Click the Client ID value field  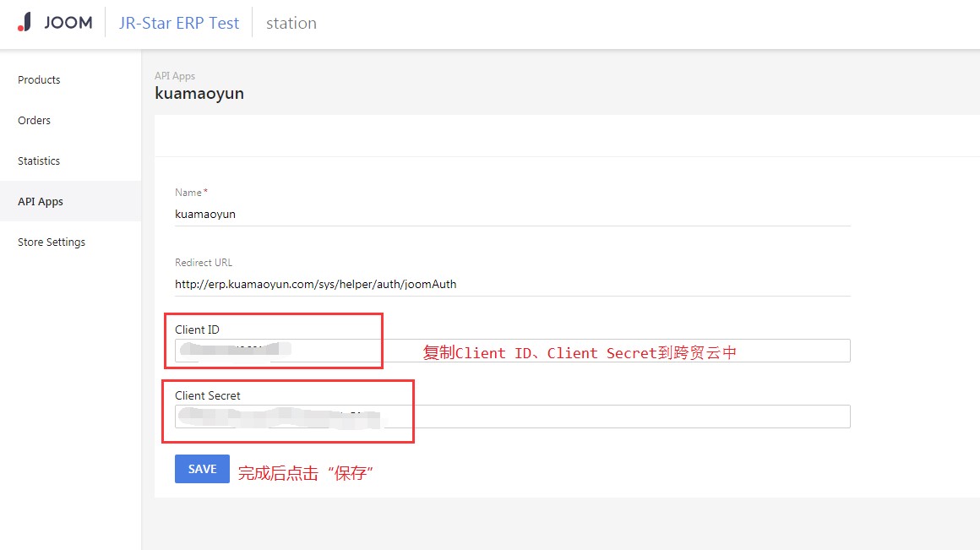coord(513,351)
